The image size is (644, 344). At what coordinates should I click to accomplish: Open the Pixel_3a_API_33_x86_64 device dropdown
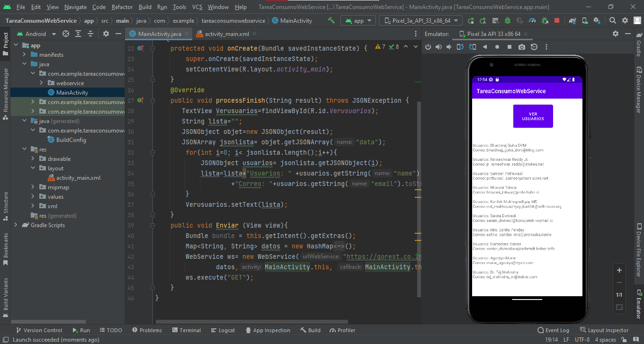pyautogui.click(x=421, y=21)
